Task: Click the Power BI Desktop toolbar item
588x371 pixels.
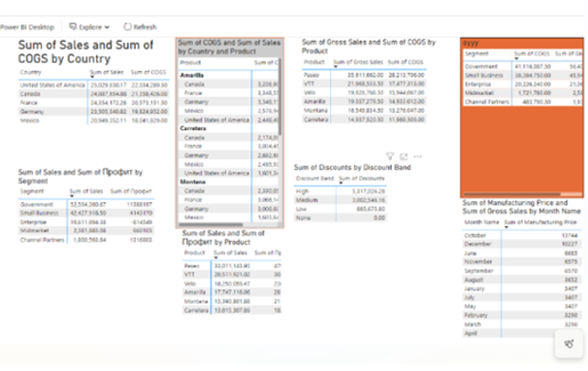Action: tap(27, 27)
